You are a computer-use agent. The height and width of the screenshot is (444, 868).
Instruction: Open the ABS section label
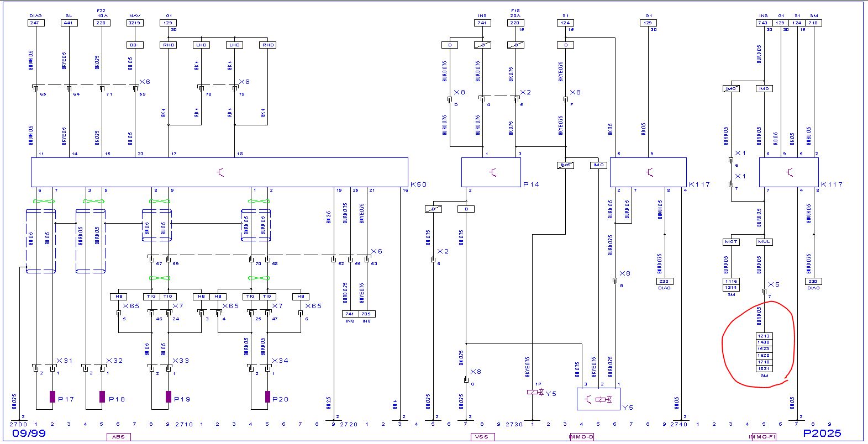click(118, 437)
